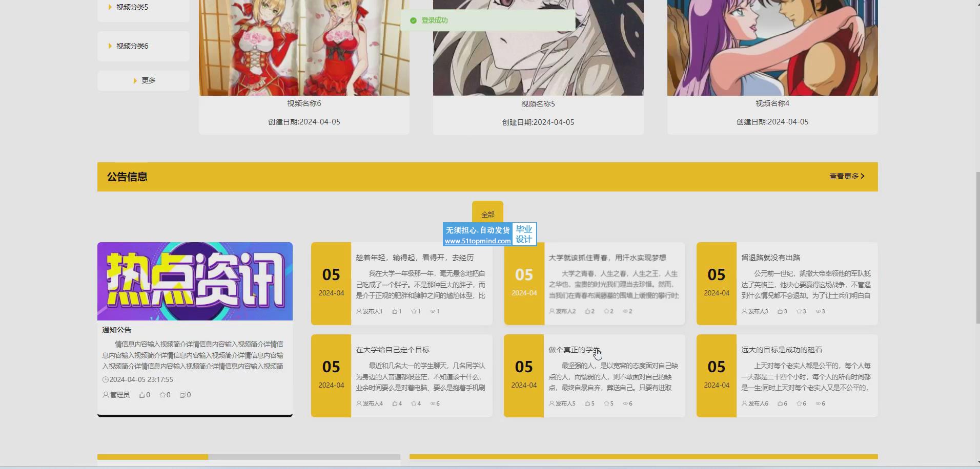
Task: Click thumbs-up icon on 发布人6 post
Action: (780, 403)
